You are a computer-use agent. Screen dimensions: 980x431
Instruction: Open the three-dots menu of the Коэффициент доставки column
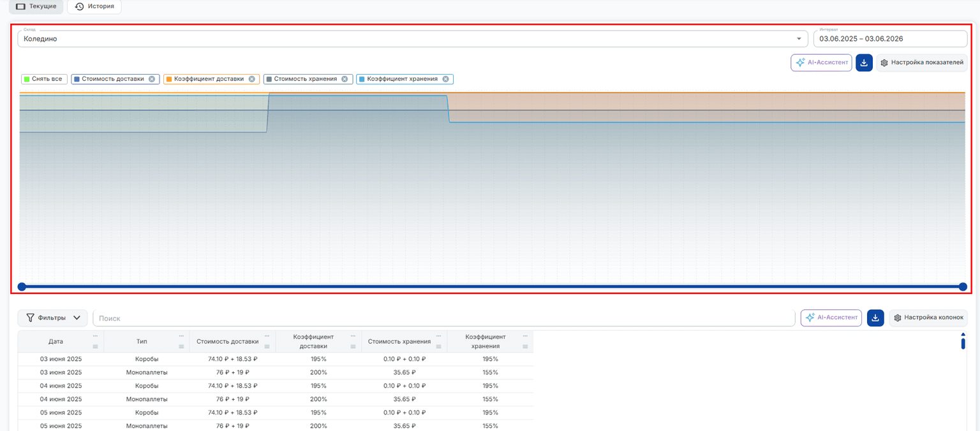pos(353,336)
